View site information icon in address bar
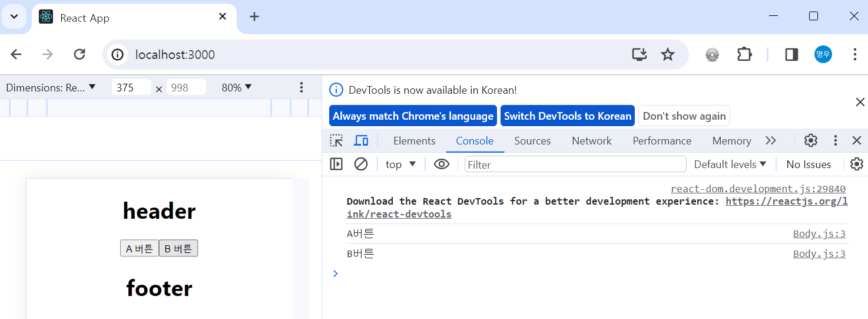The image size is (868, 319). point(118,55)
